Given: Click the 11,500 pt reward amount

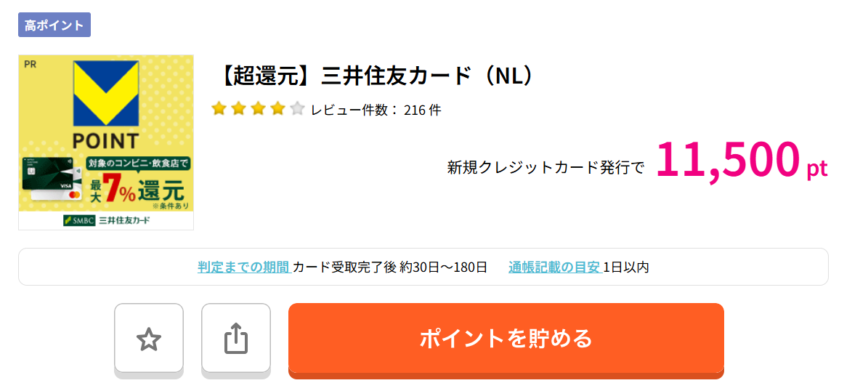Looking at the screenshot, I should pos(742,161).
